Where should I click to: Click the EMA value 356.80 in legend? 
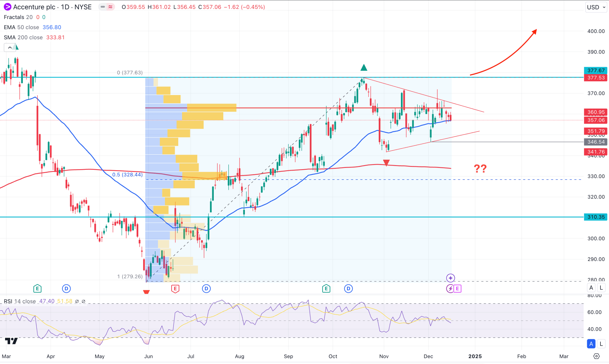tap(52, 27)
